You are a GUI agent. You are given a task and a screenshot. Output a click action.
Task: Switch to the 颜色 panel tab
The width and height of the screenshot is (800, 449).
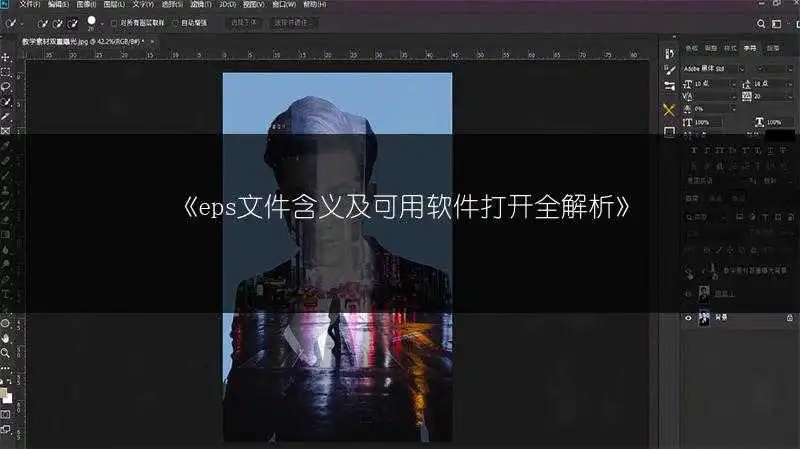coord(691,48)
